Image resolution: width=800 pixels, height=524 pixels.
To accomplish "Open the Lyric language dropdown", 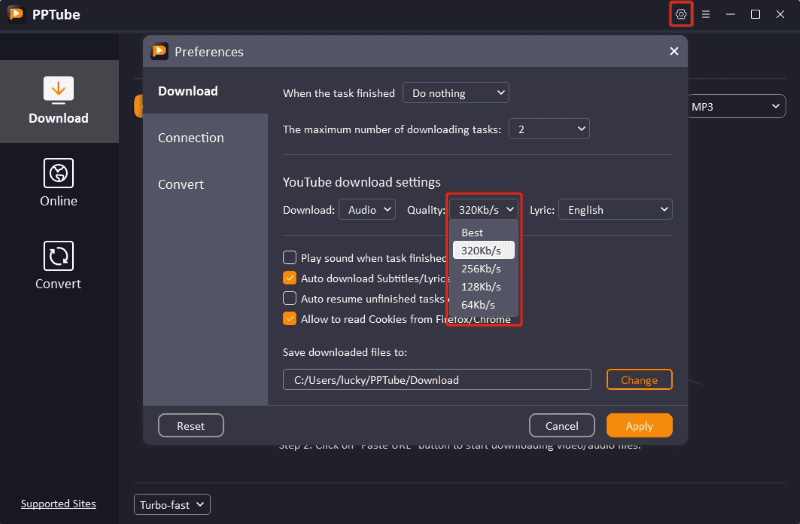I will 614,210.
